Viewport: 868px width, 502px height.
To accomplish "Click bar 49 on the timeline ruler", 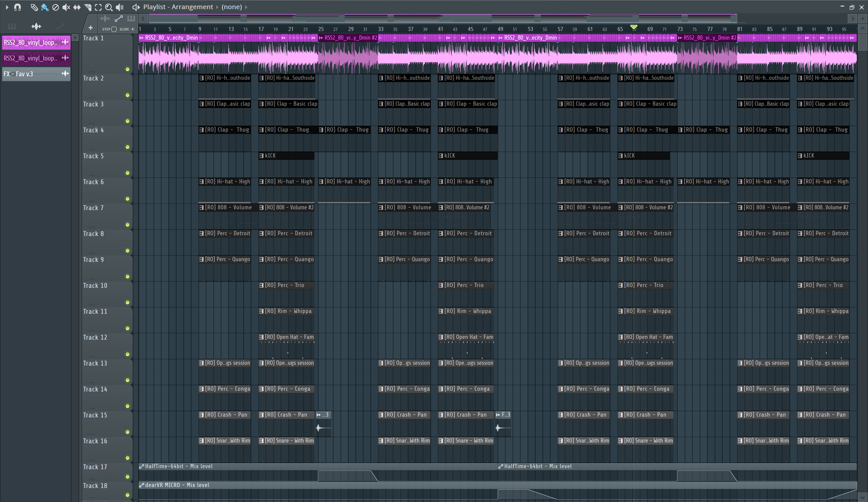I will [x=500, y=29].
